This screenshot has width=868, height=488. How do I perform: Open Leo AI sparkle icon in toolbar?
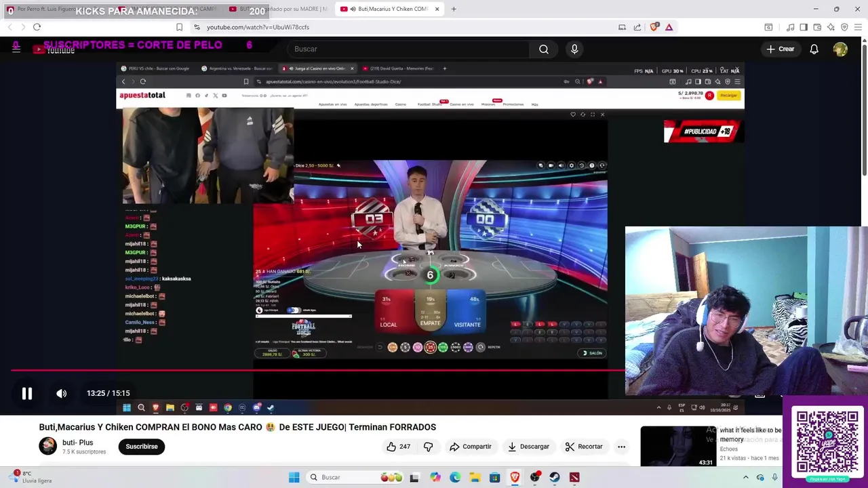(831, 27)
